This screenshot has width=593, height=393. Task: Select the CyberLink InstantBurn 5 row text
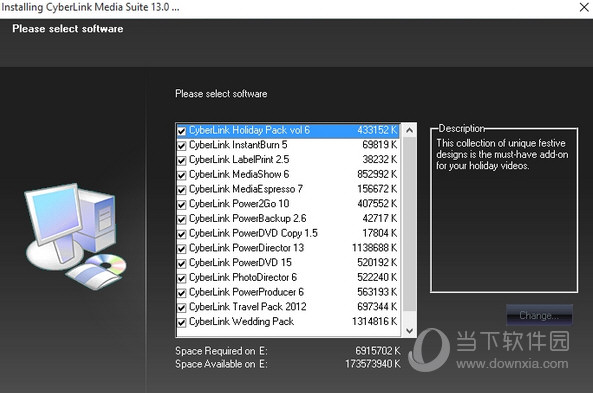click(x=238, y=145)
